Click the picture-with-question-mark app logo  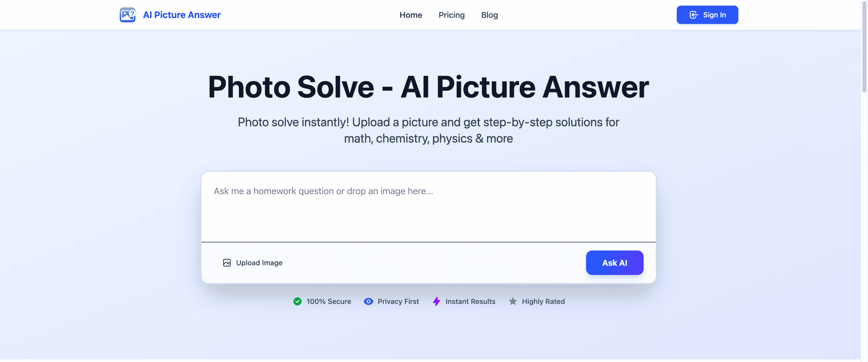point(127,15)
